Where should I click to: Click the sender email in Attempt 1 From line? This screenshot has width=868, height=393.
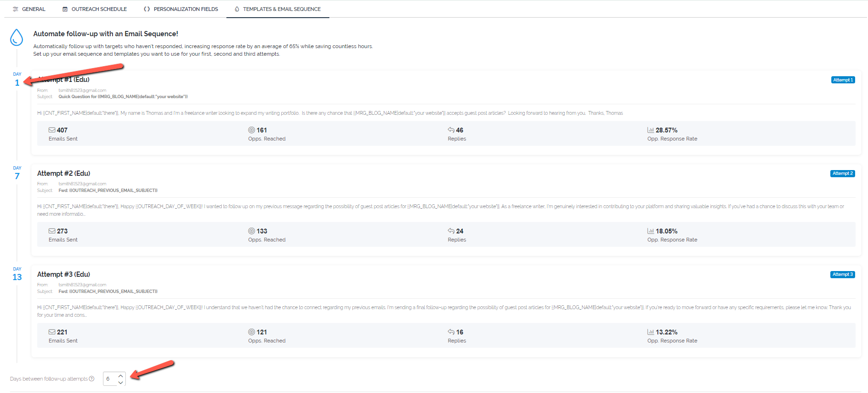tap(82, 91)
